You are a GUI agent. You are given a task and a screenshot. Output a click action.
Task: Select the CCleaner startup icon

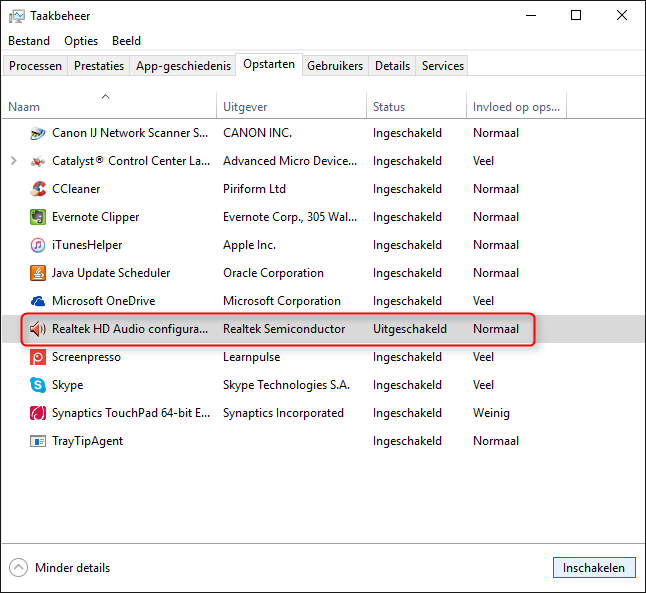pyautogui.click(x=38, y=189)
